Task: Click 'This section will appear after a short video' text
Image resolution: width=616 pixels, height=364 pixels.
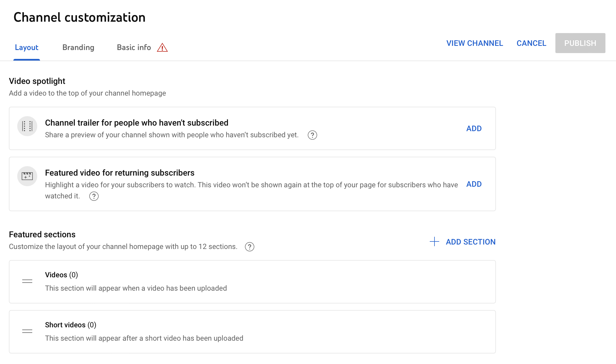Action: (144, 338)
